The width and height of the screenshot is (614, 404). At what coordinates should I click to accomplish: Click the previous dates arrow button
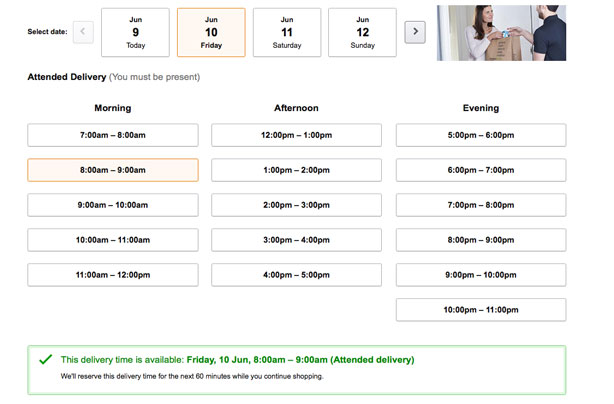pyautogui.click(x=83, y=32)
